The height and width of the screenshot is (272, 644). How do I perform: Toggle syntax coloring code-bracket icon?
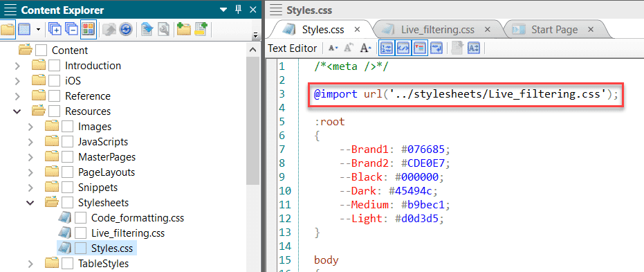click(x=403, y=48)
